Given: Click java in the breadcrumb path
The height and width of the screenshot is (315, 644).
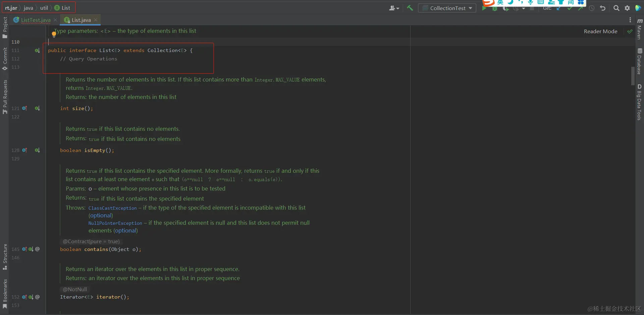Looking at the screenshot, I should point(28,8).
